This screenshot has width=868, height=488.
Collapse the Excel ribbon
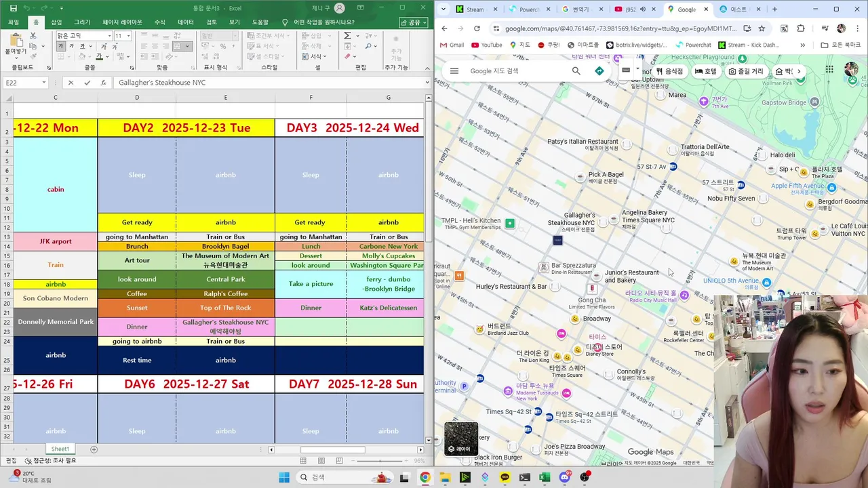point(427,68)
